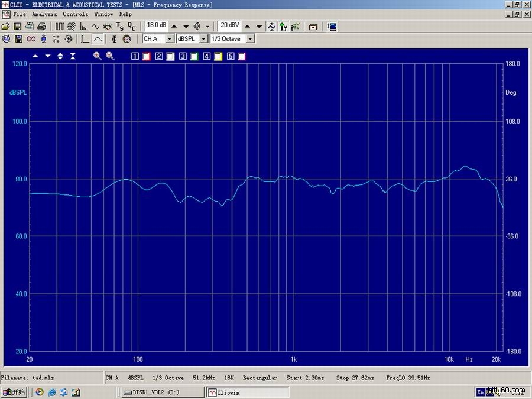Open the Analysis menu
532x399 pixels.
tap(44, 14)
